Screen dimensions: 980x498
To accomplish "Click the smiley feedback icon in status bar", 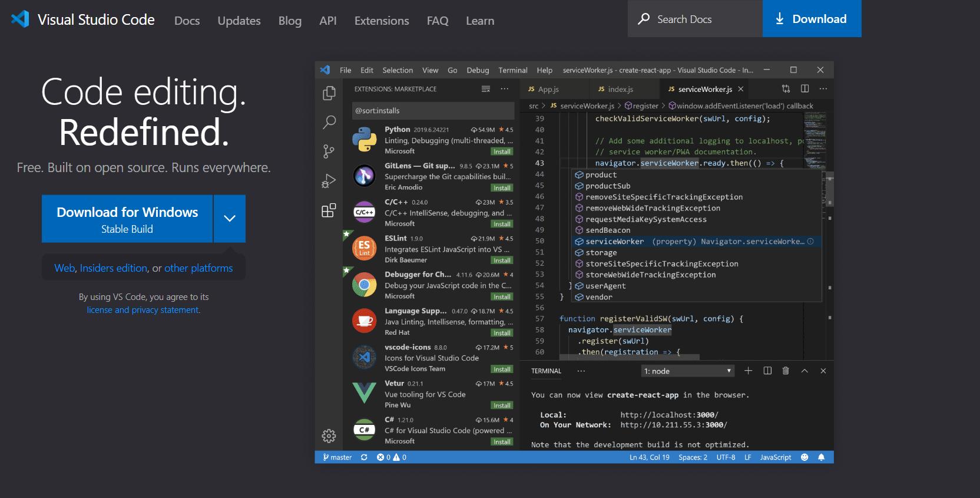I will pyautogui.click(x=804, y=457).
